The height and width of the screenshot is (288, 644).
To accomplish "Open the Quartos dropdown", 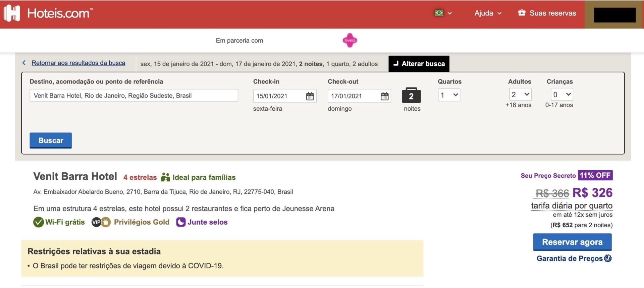I will [x=449, y=95].
